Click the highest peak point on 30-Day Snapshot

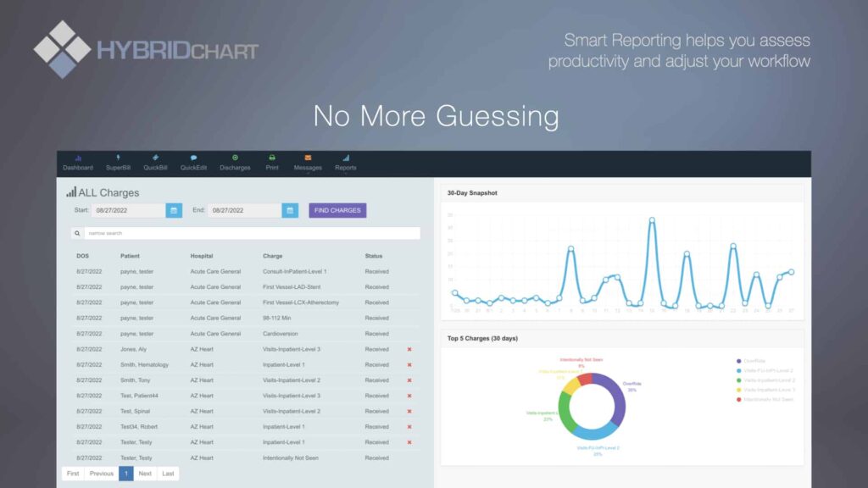(652, 220)
